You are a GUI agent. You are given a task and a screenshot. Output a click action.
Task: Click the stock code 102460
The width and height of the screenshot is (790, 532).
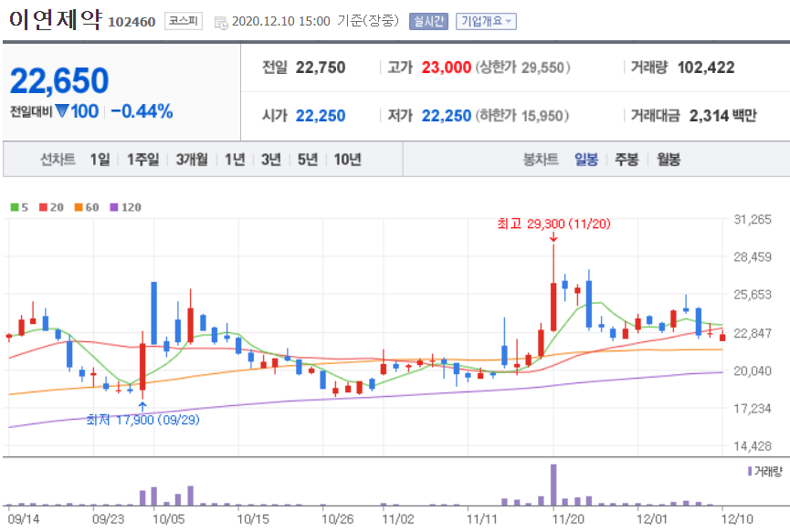pyautogui.click(x=132, y=22)
